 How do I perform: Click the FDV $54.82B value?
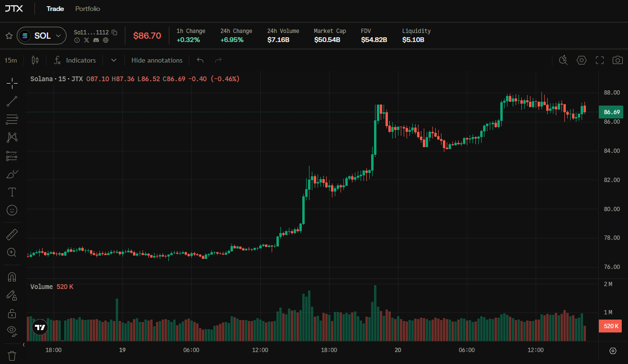click(x=374, y=40)
